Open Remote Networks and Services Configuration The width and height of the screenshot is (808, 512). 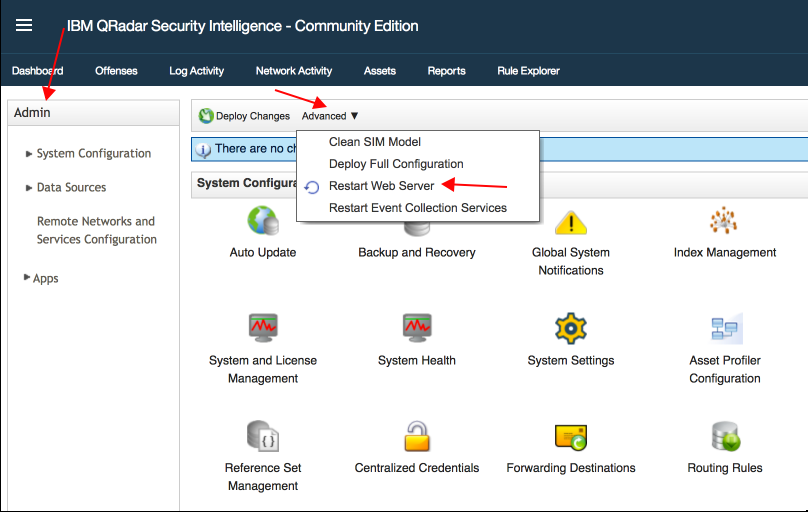(96, 230)
